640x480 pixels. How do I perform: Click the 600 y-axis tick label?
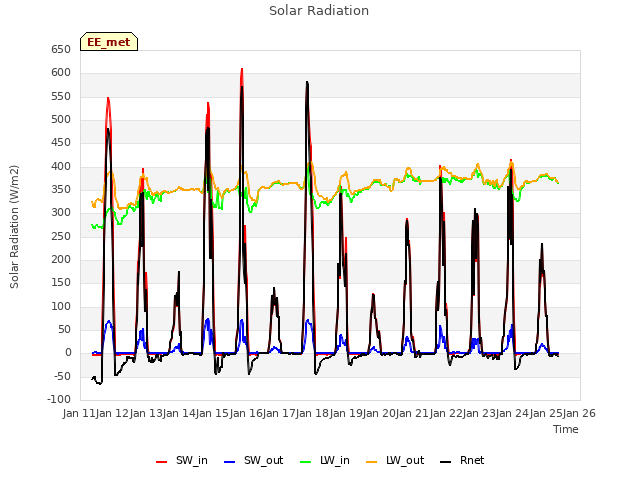61,73
